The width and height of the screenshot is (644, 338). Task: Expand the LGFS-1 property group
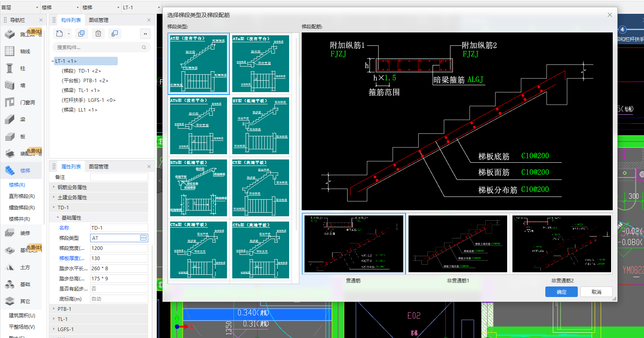pos(54,329)
